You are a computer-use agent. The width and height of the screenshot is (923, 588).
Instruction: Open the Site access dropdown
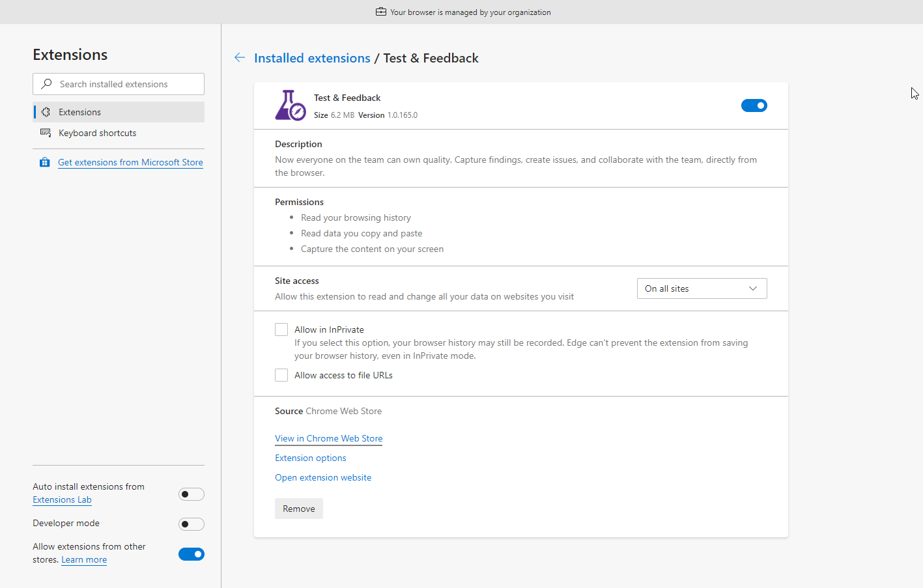point(702,288)
